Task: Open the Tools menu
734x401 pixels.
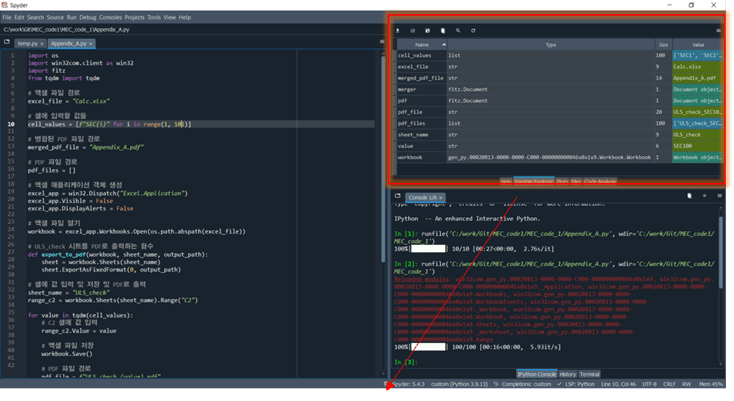Action: click(x=154, y=17)
